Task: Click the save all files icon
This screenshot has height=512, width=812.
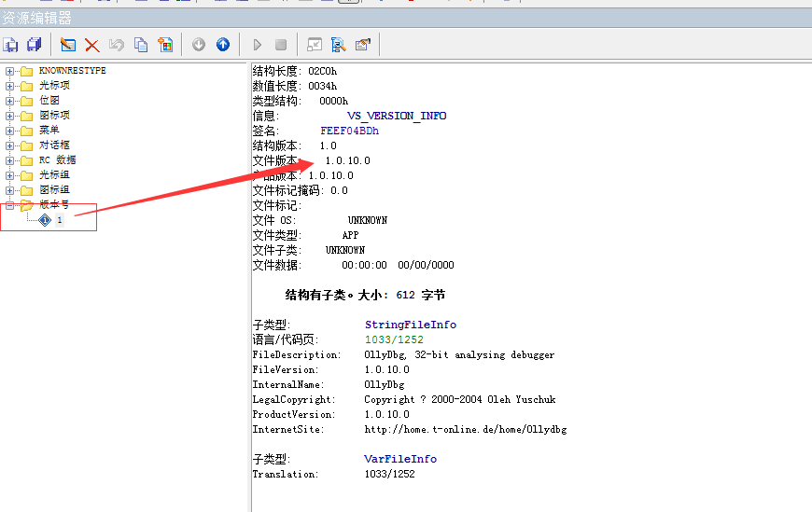Action: [x=35, y=45]
